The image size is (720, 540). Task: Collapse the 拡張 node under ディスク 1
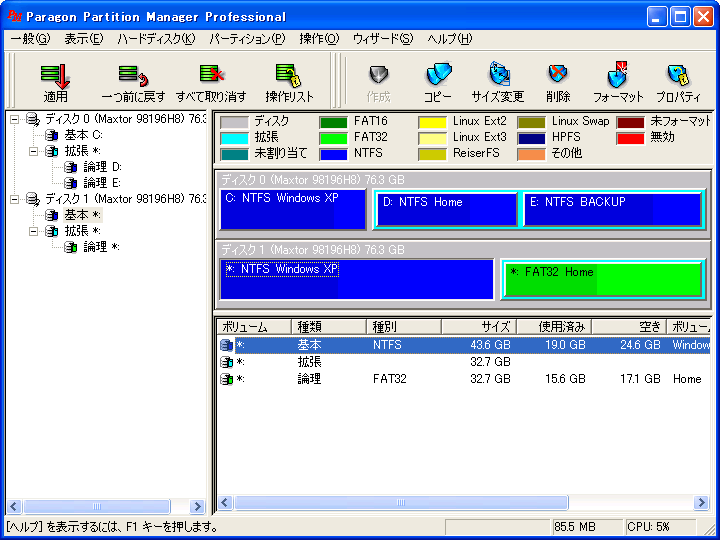34,231
